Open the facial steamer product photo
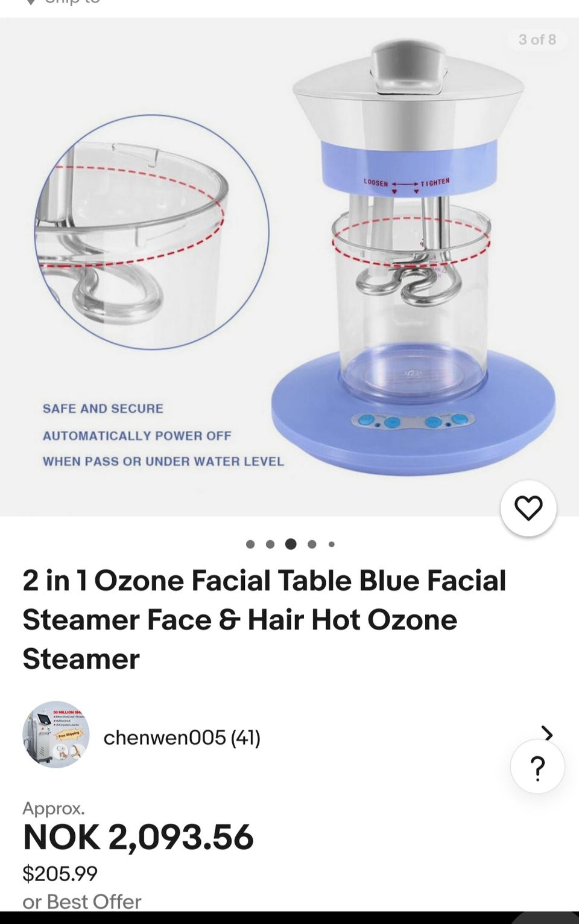 [289, 267]
